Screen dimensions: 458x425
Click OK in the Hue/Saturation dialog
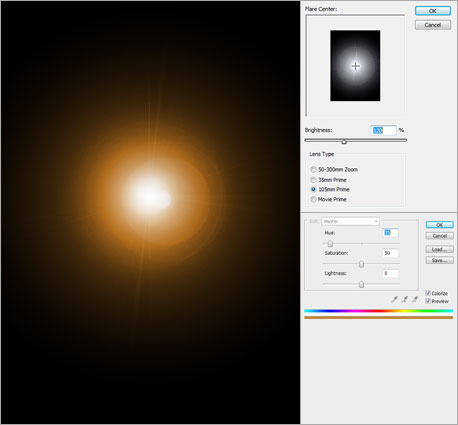[439, 225]
